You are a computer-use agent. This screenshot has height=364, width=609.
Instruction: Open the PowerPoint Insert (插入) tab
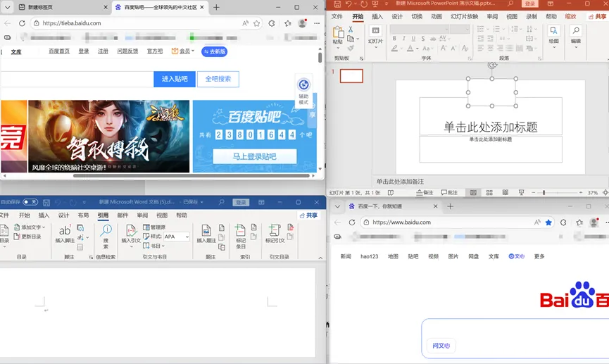pos(377,16)
